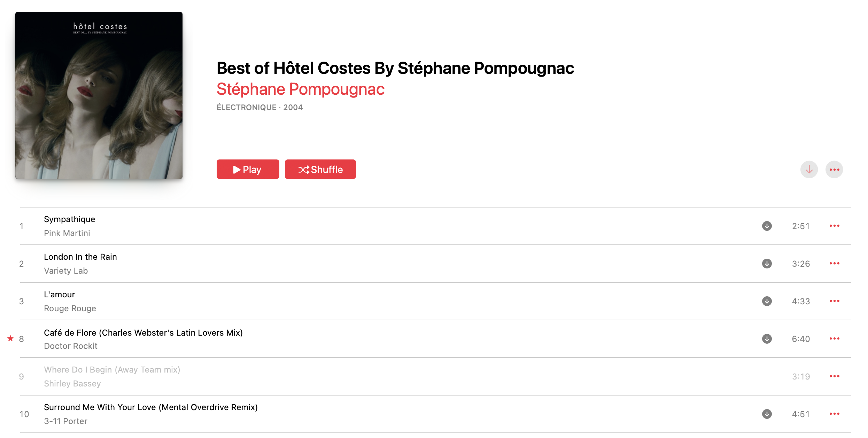Download London In the Rain track
The height and width of the screenshot is (438, 868).
coord(767,264)
